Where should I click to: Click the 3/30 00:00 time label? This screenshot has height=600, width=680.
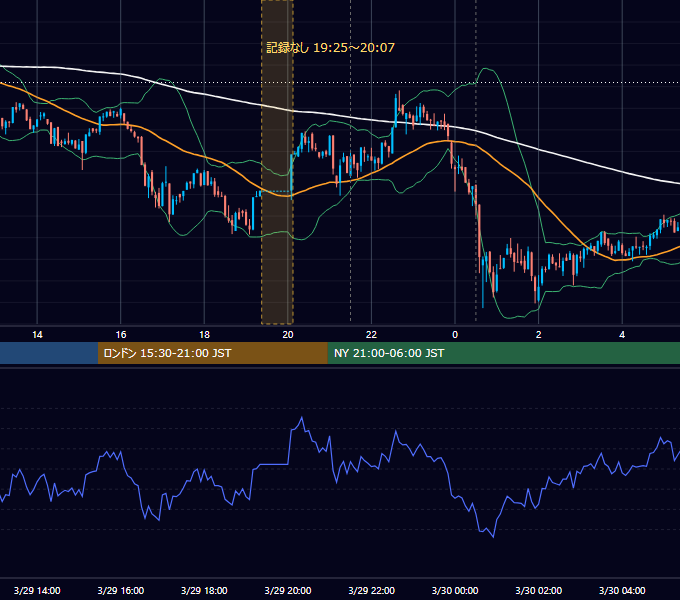tap(455, 590)
